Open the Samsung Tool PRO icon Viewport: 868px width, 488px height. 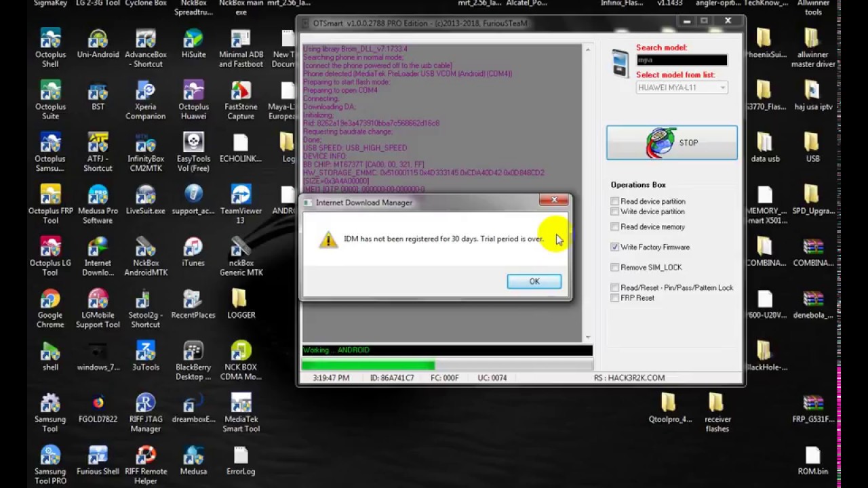click(50, 465)
